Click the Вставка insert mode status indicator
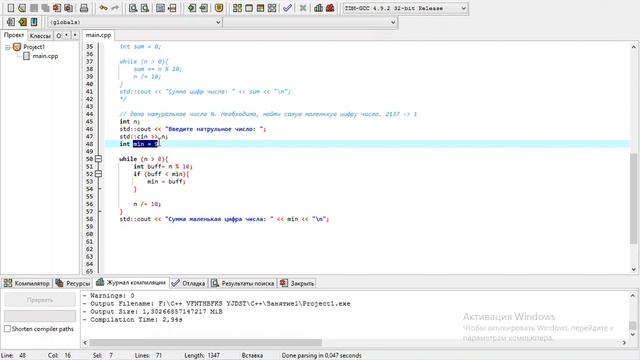Image resolution: width=640 pixels, height=360 pixels. coord(252,356)
